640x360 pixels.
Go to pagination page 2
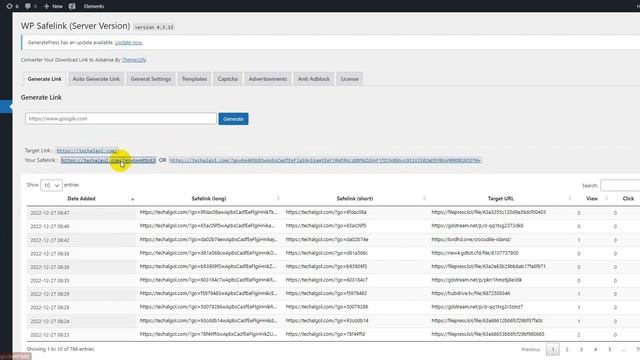click(x=567, y=349)
